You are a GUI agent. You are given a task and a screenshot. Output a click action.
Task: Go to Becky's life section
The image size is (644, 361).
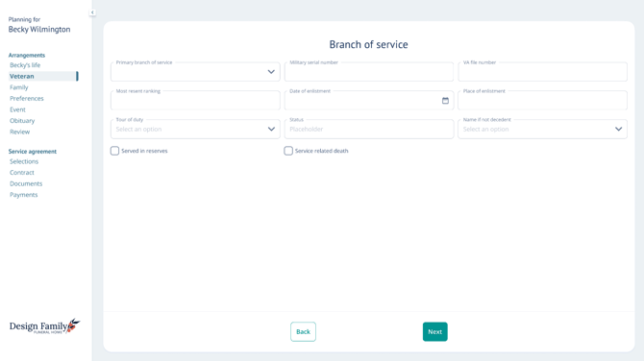[x=25, y=65]
